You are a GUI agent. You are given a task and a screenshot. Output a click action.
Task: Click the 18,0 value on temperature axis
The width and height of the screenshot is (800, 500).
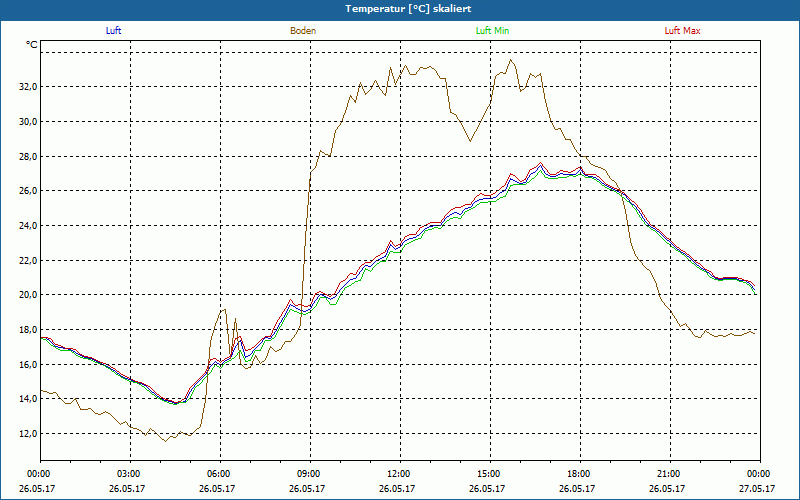[x=28, y=330]
